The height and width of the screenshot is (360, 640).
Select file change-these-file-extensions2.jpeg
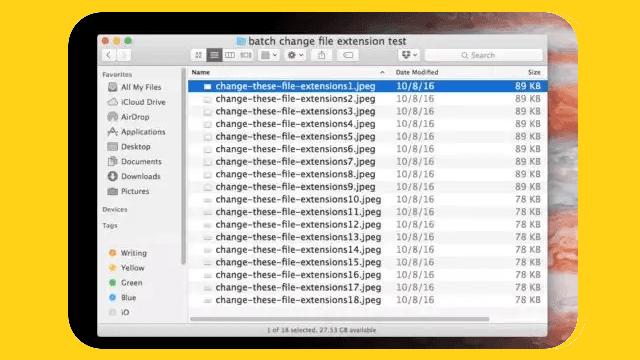coord(367,99)
